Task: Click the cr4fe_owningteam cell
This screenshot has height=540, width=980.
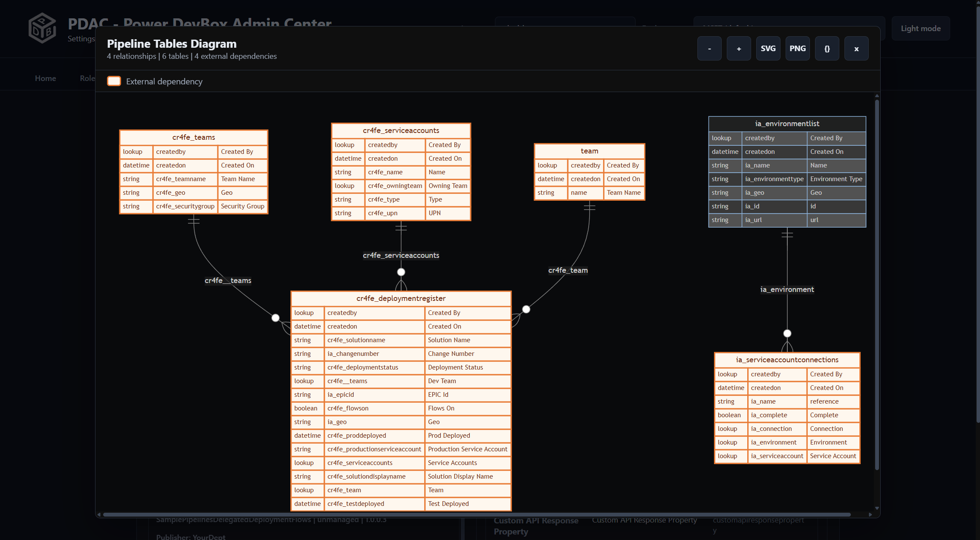Action: tap(395, 186)
